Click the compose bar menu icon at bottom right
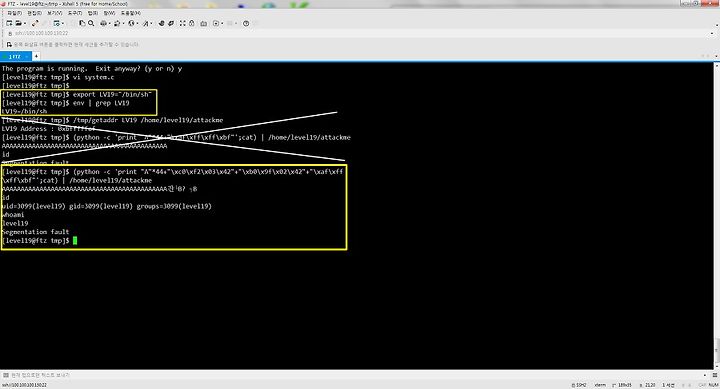Viewport: 720px width, 389px height. coord(715,375)
